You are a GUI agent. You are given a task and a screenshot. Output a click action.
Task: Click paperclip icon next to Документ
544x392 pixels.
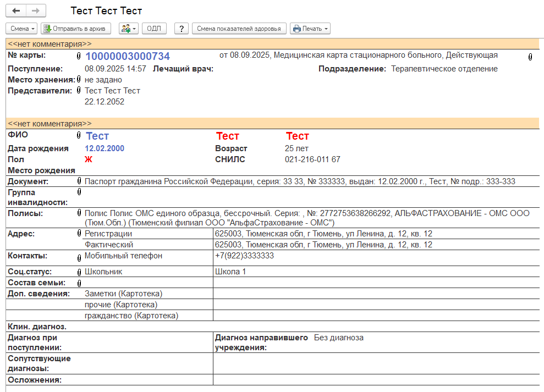click(x=79, y=181)
